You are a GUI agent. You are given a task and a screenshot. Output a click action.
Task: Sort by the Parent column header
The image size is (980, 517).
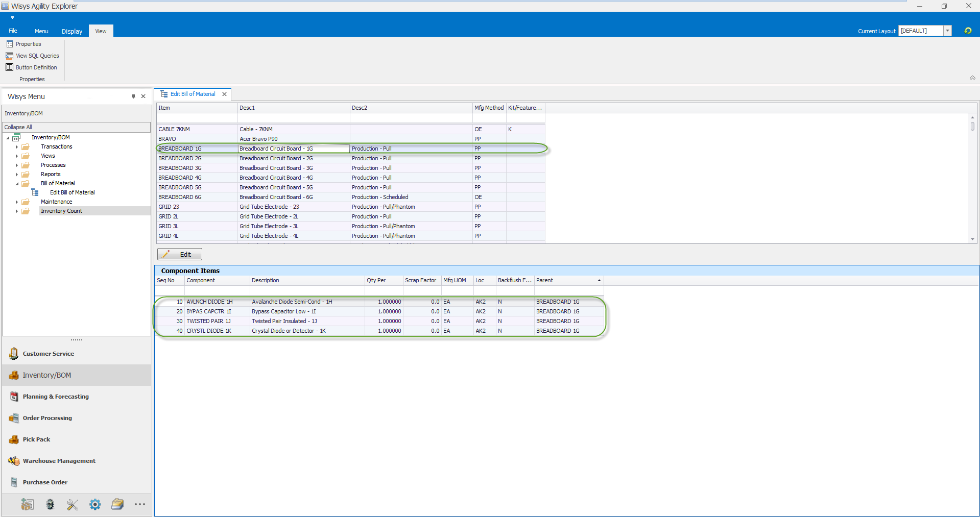tap(569, 280)
